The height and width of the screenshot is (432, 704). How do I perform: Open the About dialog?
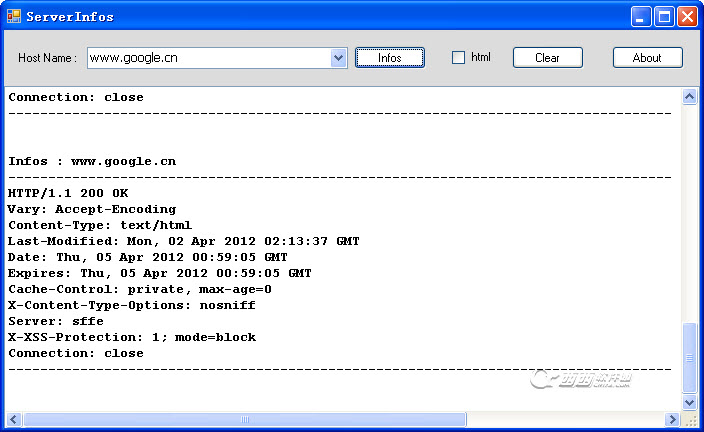point(647,58)
